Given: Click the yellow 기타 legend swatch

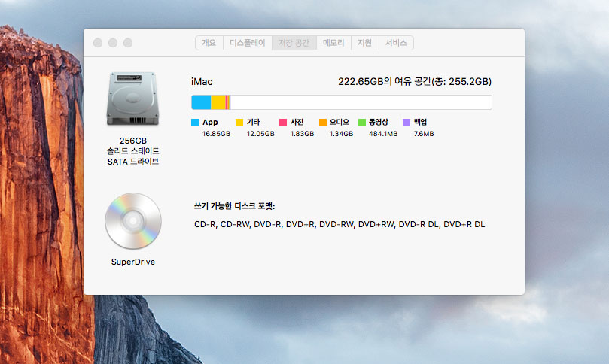Looking at the screenshot, I should 239,122.
